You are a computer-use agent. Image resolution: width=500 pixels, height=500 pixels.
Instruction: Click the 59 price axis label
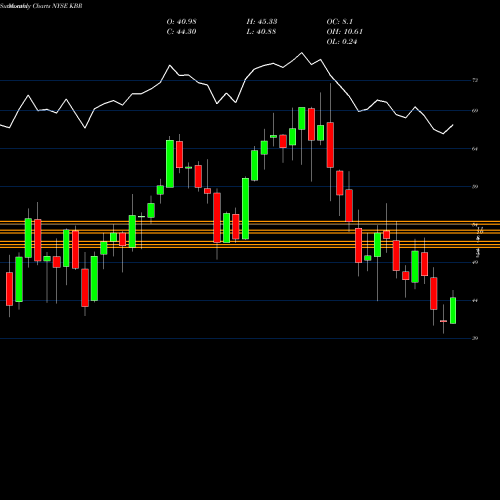(475, 187)
